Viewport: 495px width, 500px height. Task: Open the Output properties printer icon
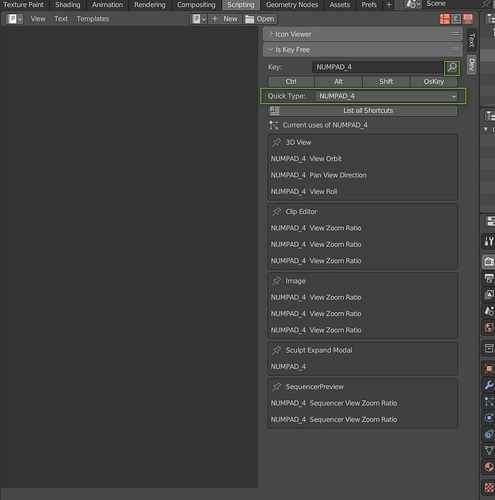pyautogui.click(x=489, y=278)
